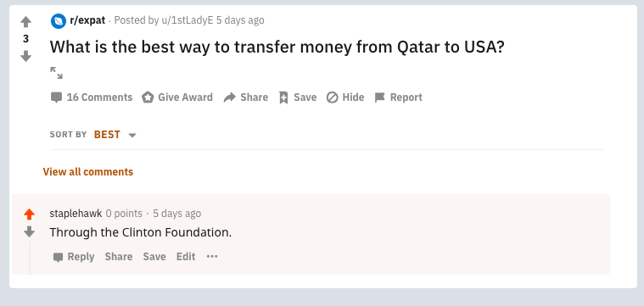Save staplehawk's comment
The height and width of the screenshot is (306, 644).
tap(154, 257)
